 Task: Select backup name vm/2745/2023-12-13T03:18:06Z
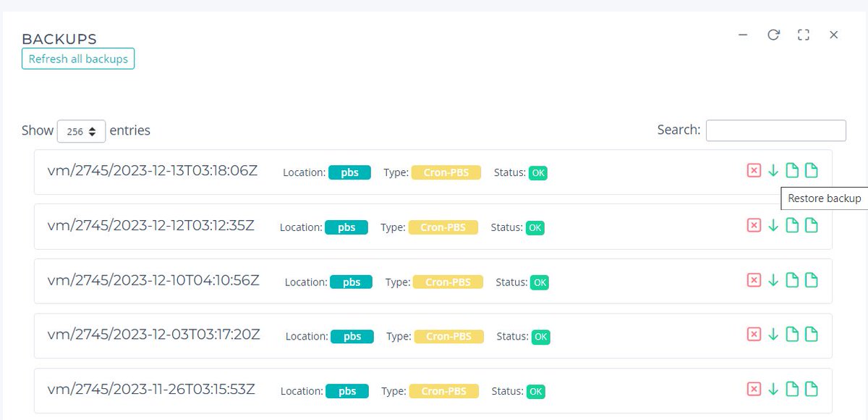153,171
